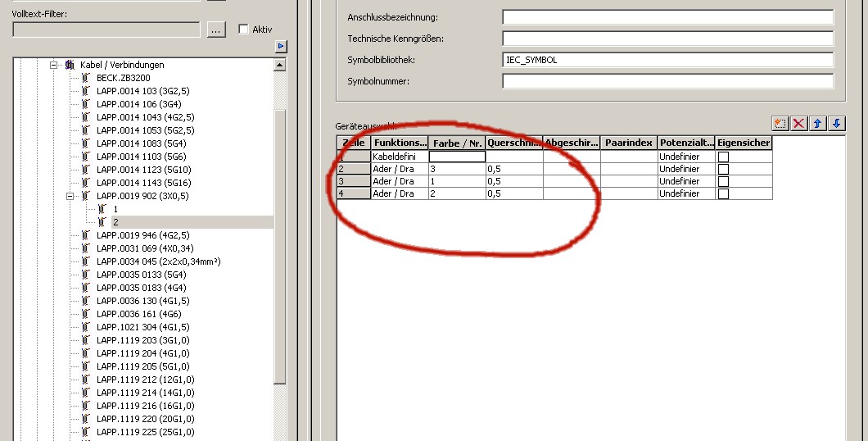Click Volltext-Filter input field
Screen dimensions: 868x441
[x=106, y=30]
